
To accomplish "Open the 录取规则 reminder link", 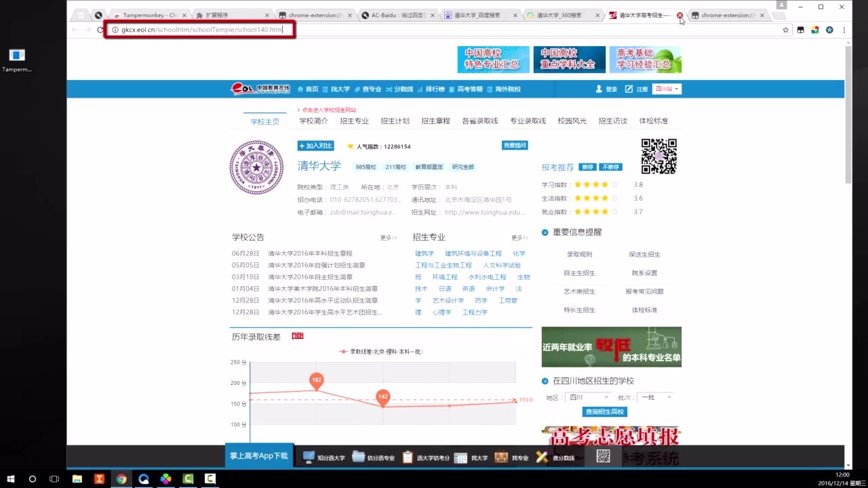I will tap(579, 254).
